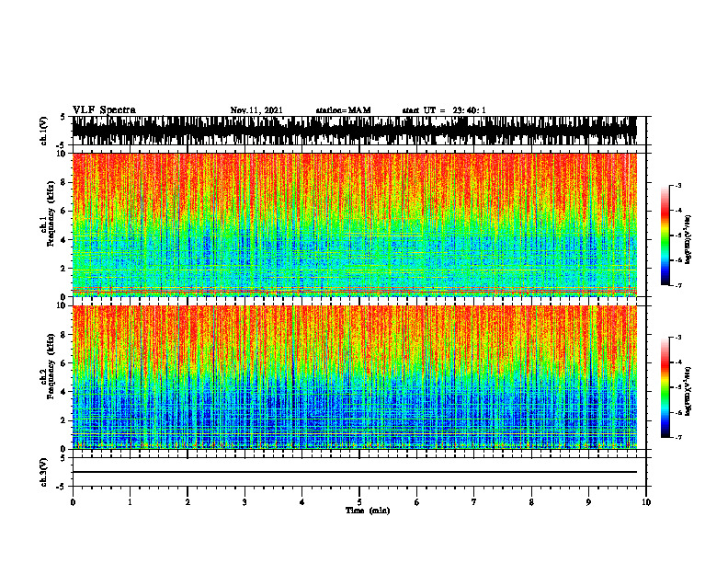Click the "10" tick on the Time axis
Viewport: 728px width, 563px height.
point(646,502)
